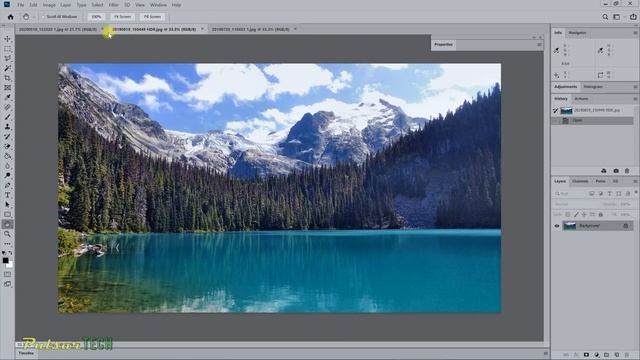640x360 pixels.
Task: Open the Filter menu
Action: click(113, 5)
